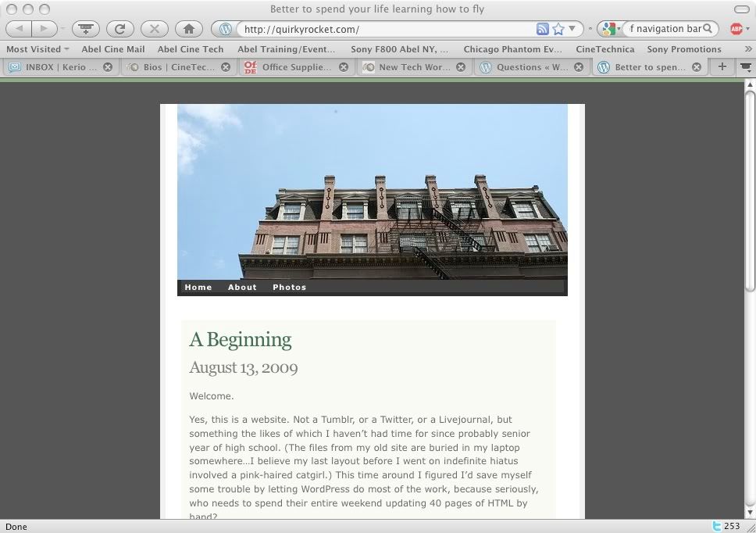Open a new tab with plus button
Viewport: 756px width, 533px height.
722,67
